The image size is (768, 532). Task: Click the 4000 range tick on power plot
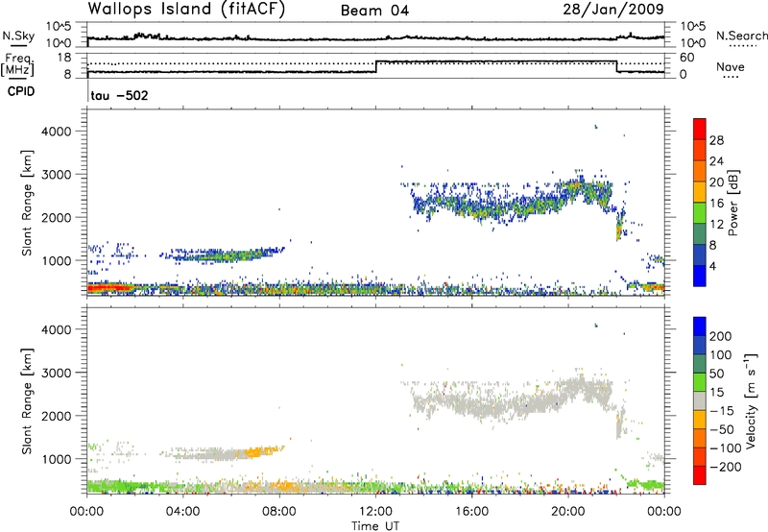[x=57, y=132]
